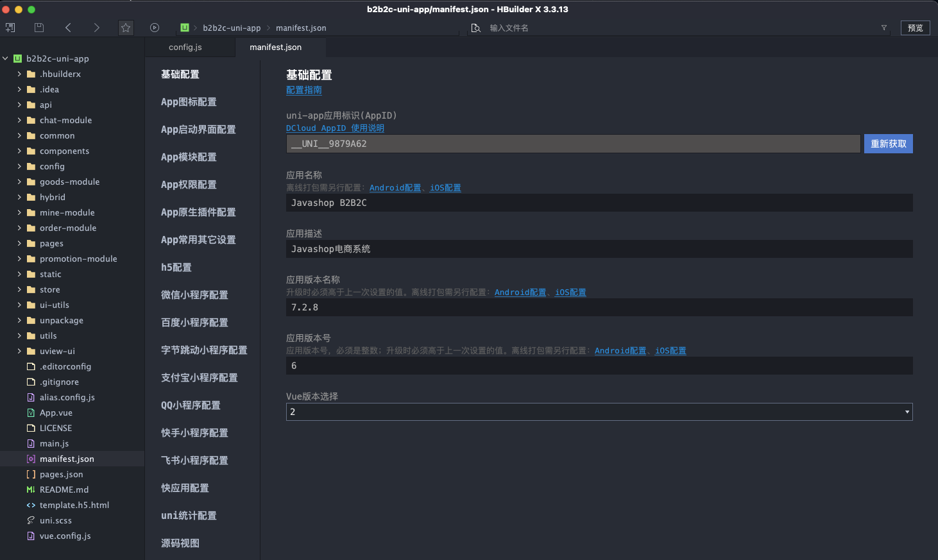
Task: Click the 预览 preview button
Action: coord(916,28)
